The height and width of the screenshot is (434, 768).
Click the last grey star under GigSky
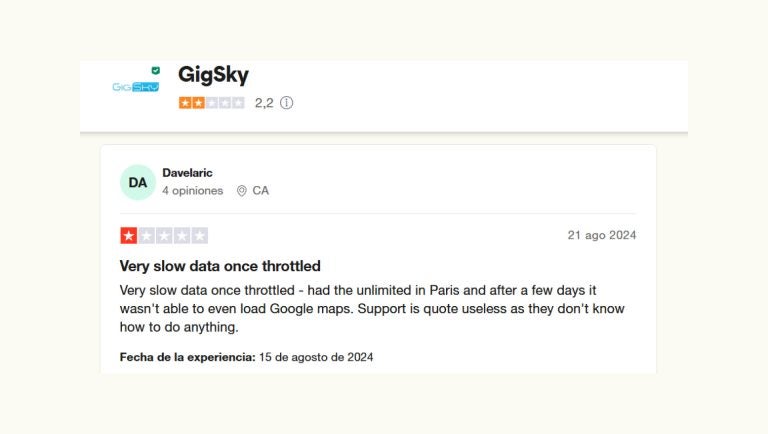click(x=238, y=102)
